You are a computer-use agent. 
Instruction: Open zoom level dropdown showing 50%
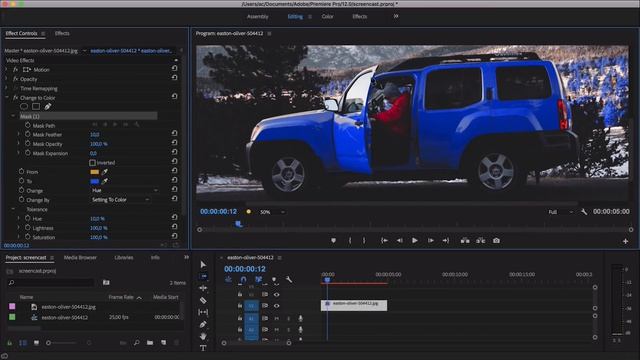point(272,212)
